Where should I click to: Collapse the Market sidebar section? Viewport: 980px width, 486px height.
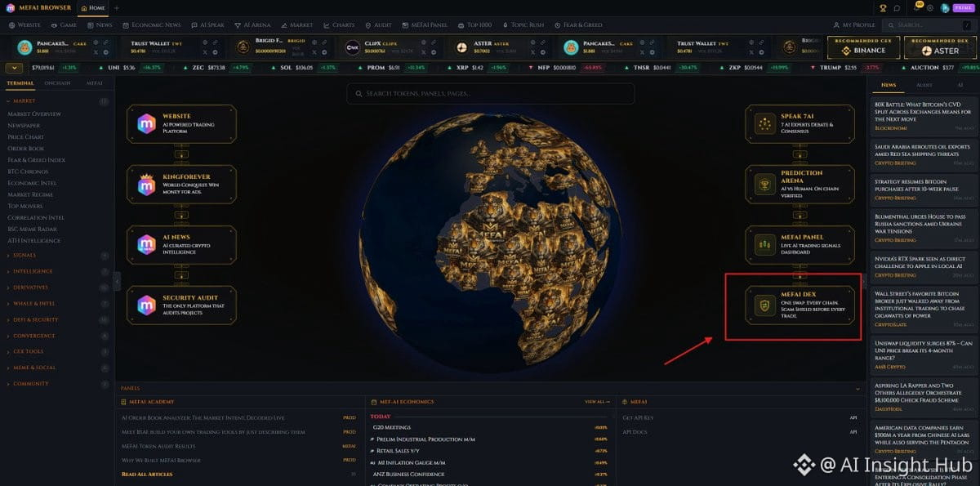[x=57, y=101]
